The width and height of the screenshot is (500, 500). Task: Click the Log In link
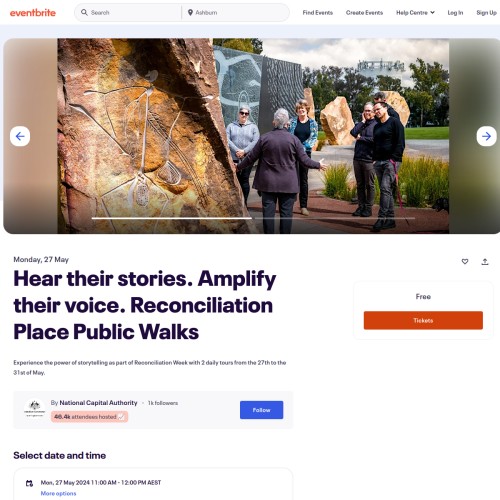tap(455, 13)
